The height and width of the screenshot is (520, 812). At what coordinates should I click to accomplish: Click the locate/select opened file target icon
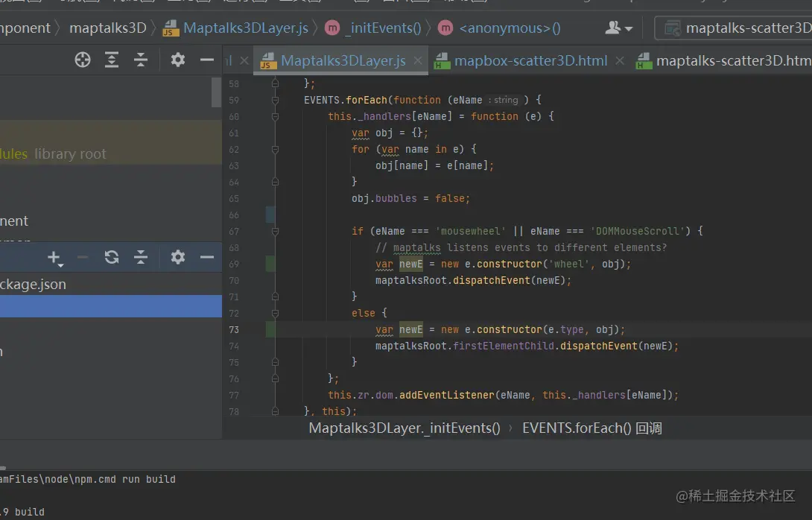[x=83, y=60]
